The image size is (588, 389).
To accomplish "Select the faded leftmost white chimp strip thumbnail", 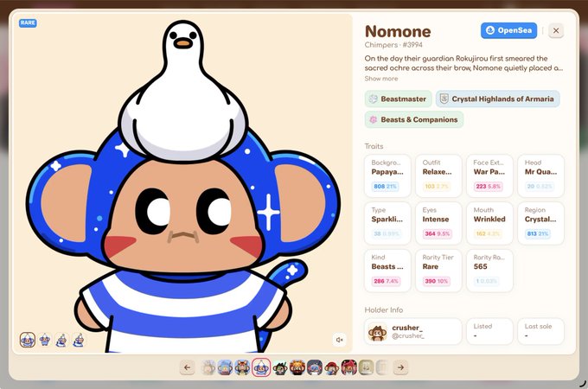I will click(x=208, y=367).
